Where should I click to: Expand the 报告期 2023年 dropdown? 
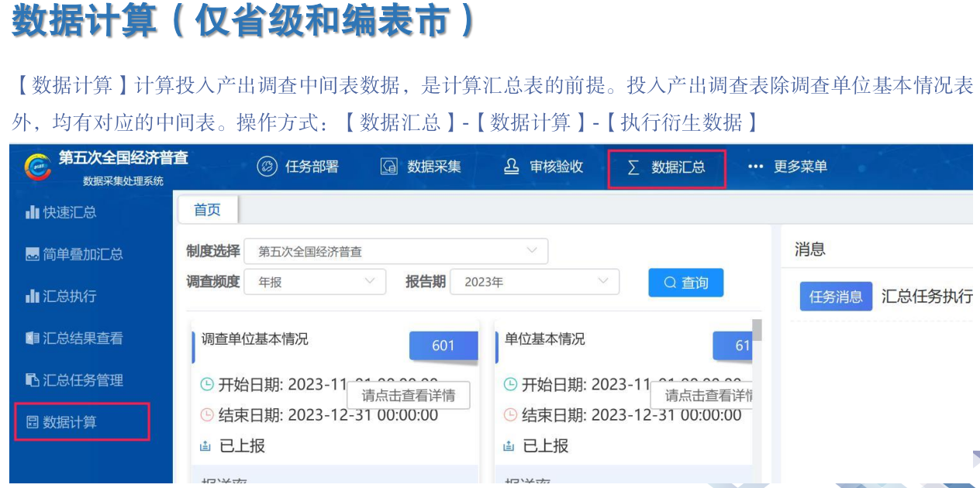tap(534, 282)
